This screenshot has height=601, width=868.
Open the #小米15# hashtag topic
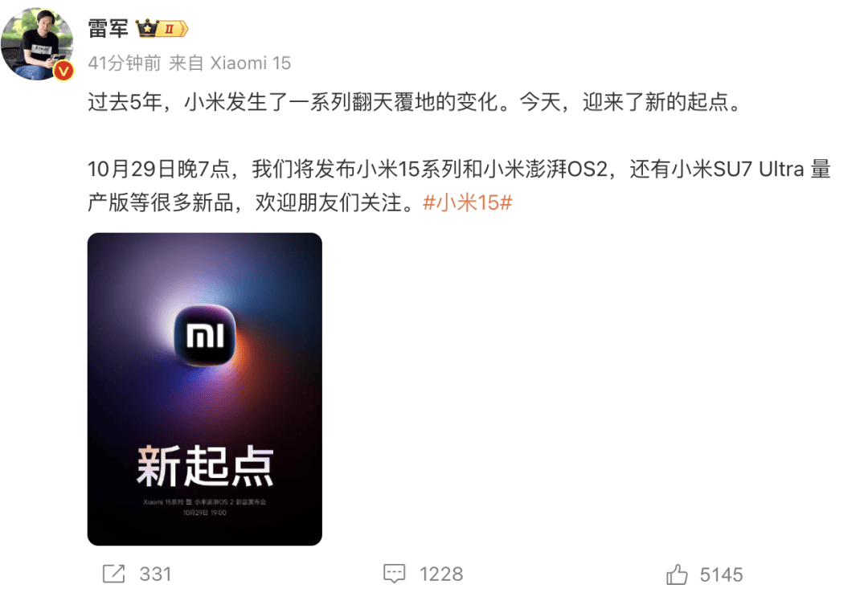(468, 202)
